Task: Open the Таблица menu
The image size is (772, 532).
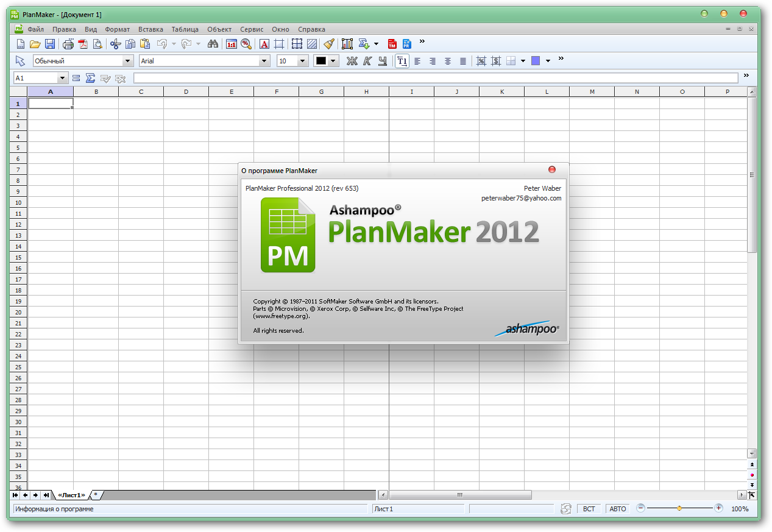Action: pos(185,29)
